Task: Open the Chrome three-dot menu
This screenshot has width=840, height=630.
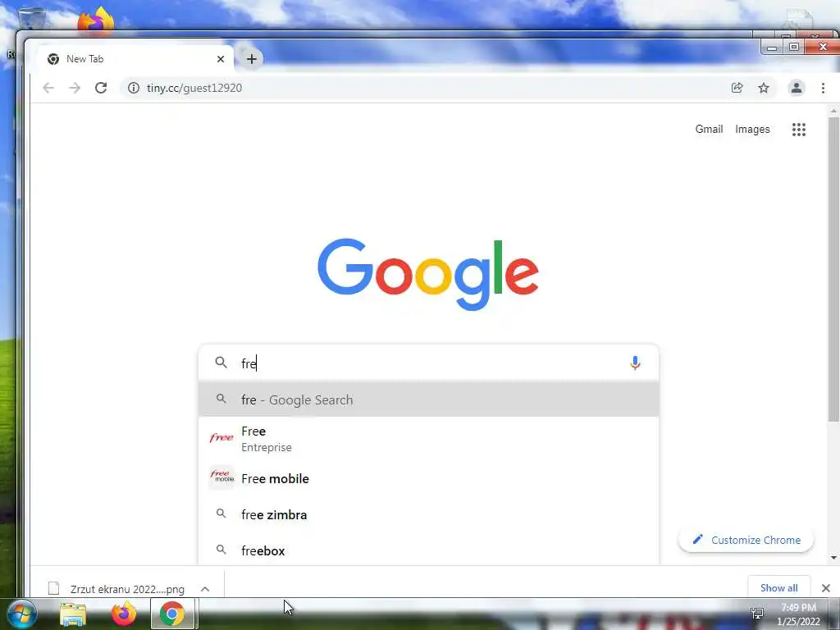Action: coord(823,88)
